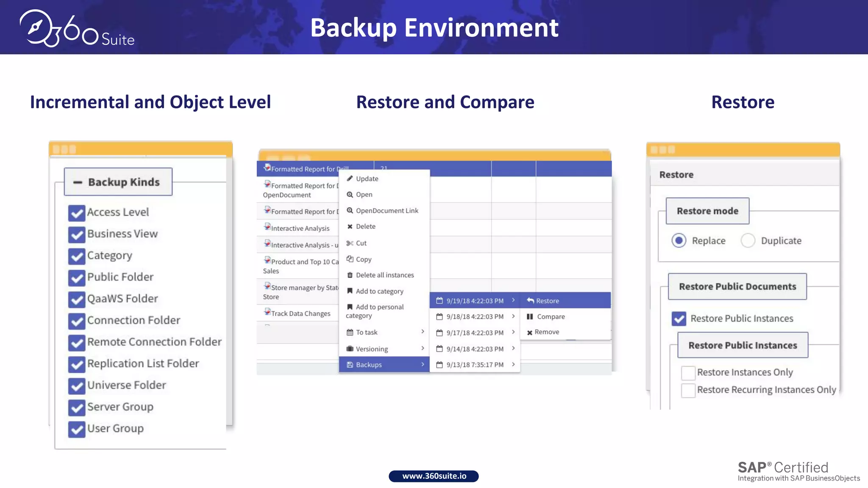Click the trash icon beside Delete all instances

coord(350,275)
